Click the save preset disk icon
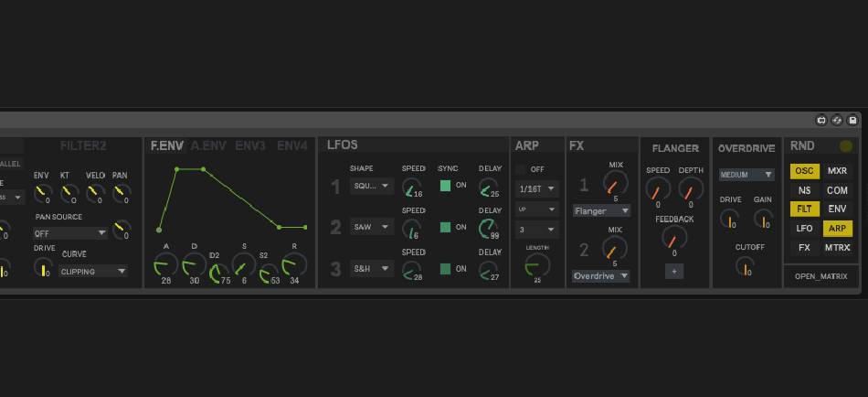The image size is (868, 397). click(852, 120)
